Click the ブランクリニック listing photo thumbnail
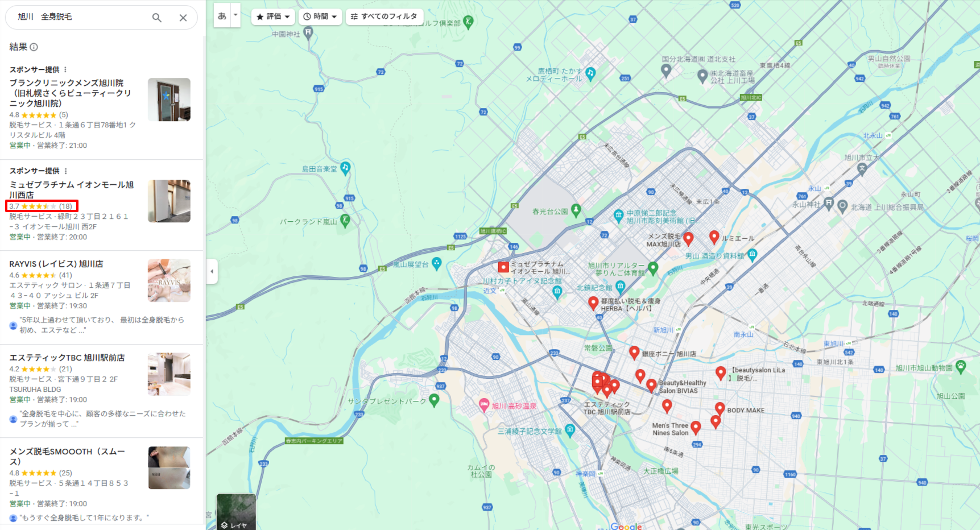 169,100
